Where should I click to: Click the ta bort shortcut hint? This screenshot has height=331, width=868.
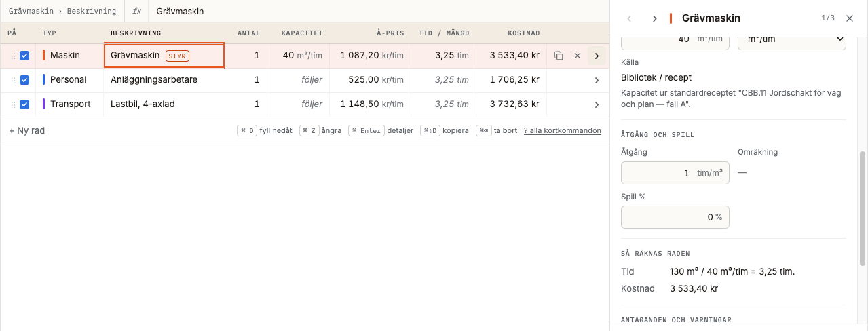tap(497, 130)
